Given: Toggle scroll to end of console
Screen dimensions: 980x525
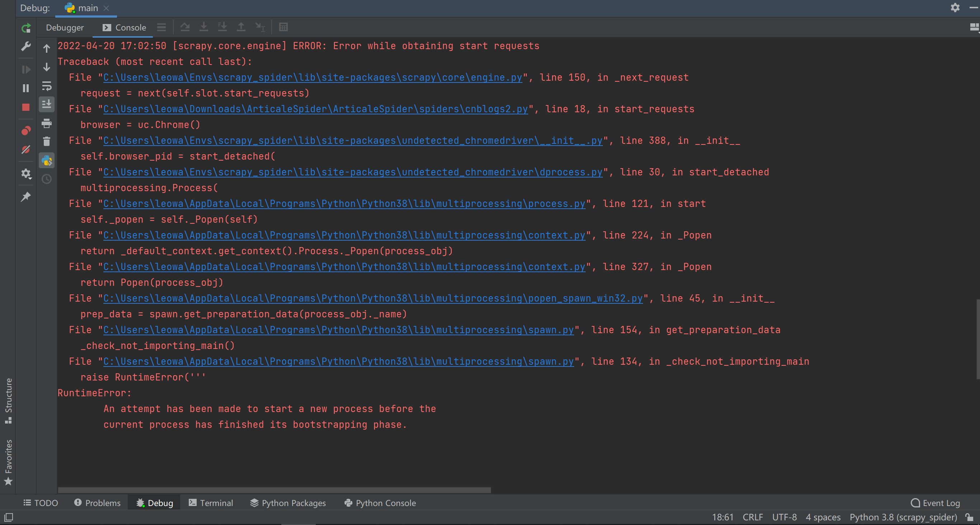Looking at the screenshot, I should [x=46, y=104].
